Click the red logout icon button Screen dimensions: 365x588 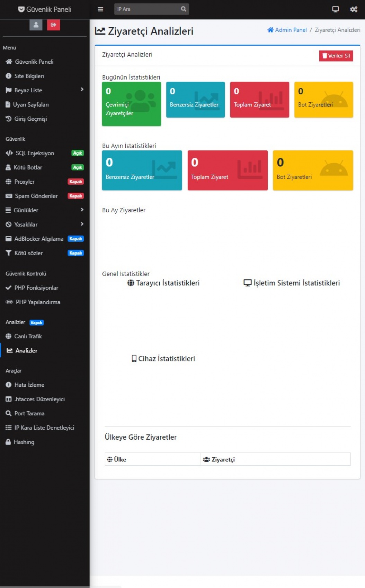53,25
